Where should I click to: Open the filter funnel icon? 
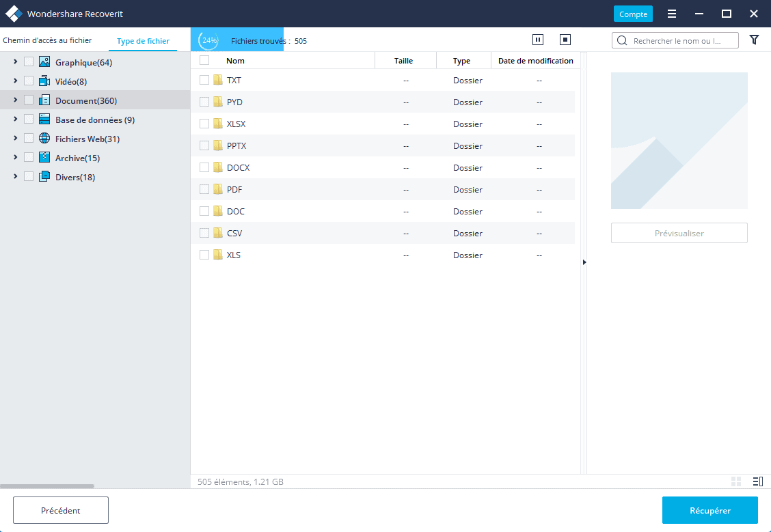(754, 40)
